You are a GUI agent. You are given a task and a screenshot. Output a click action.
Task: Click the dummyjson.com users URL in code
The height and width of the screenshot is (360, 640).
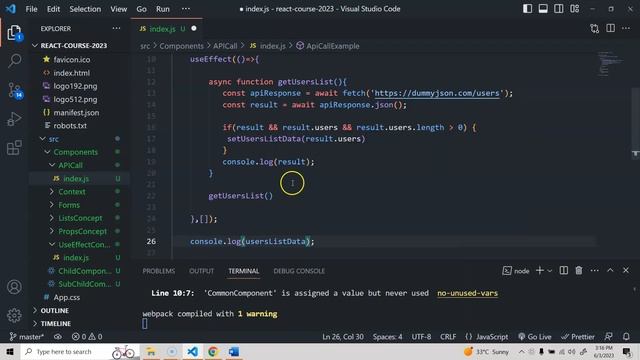(437, 93)
